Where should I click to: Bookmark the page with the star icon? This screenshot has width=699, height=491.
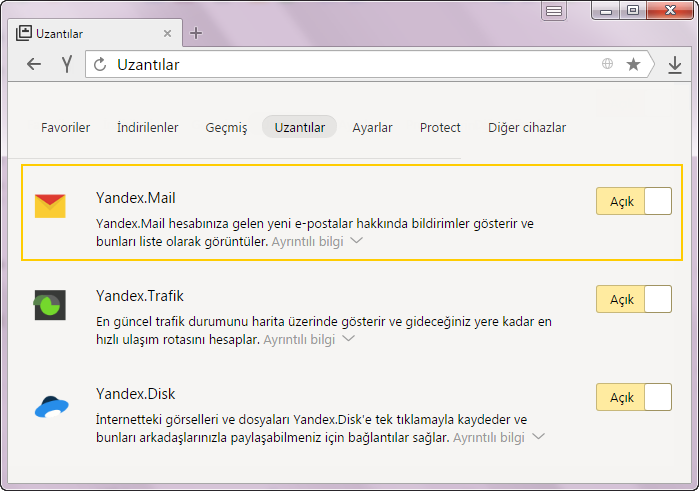(x=633, y=64)
